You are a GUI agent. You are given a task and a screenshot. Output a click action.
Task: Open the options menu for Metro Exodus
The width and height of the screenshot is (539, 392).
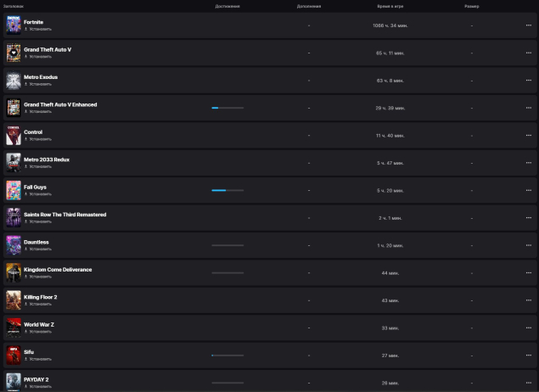528,81
